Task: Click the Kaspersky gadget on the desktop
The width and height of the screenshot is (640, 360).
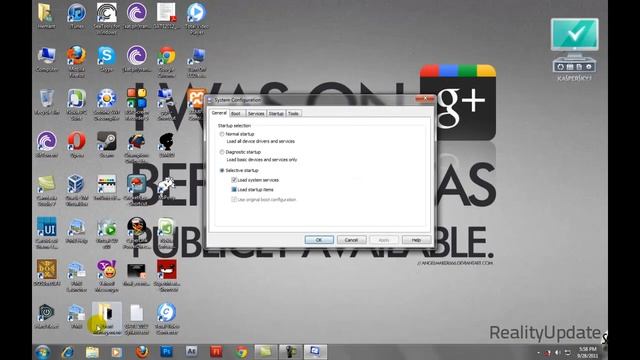Action: coord(575,49)
